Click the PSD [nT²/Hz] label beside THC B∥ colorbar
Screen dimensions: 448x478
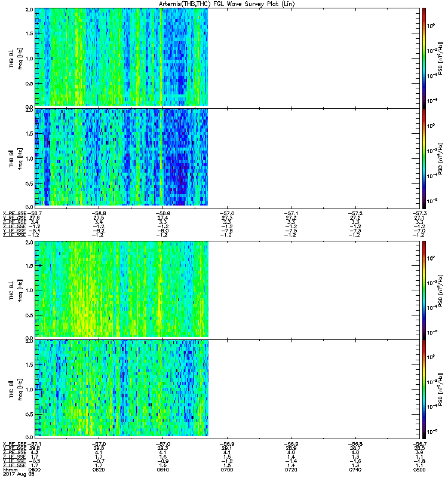pyautogui.click(x=441, y=390)
